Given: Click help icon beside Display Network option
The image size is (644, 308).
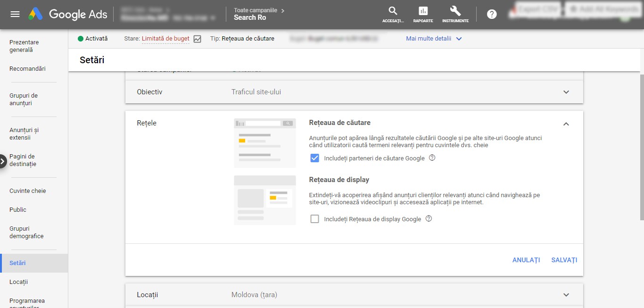Looking at the screenshot, I should click(x=429, y=219).
